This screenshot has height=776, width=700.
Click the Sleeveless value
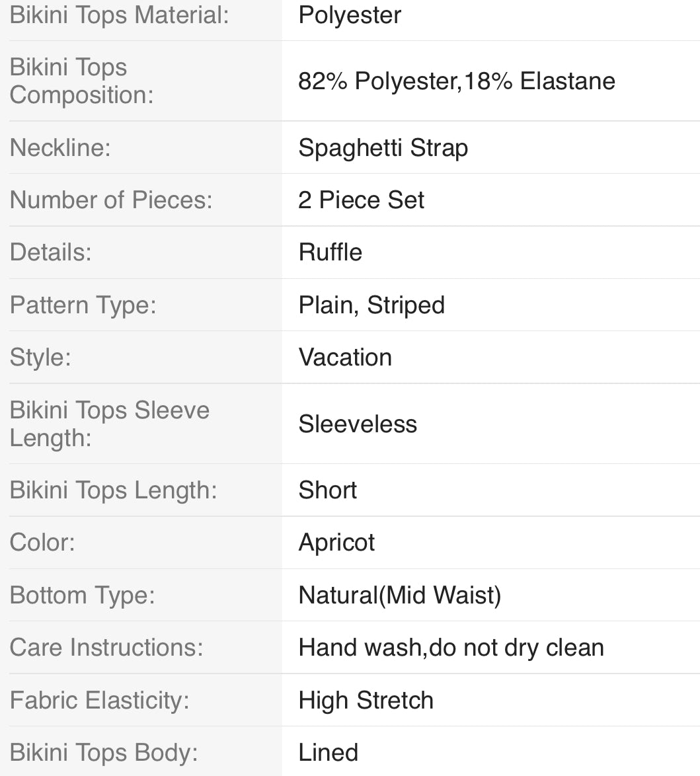(x=358, y=424)
